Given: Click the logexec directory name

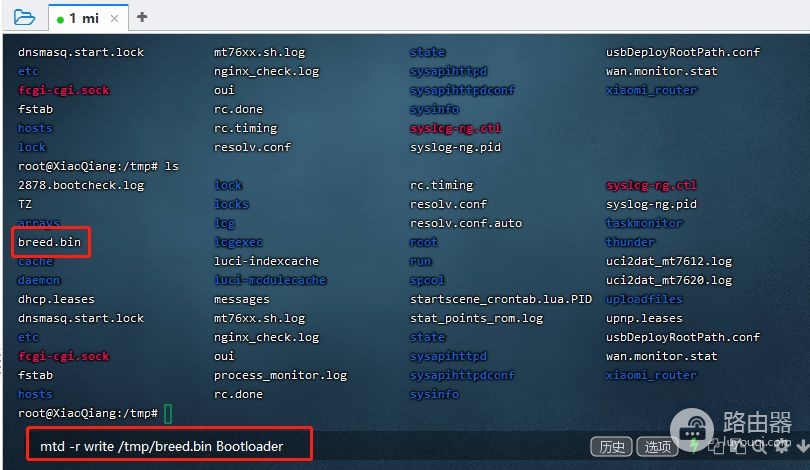Looking at the screenshot, I should [x=238, y=242].
